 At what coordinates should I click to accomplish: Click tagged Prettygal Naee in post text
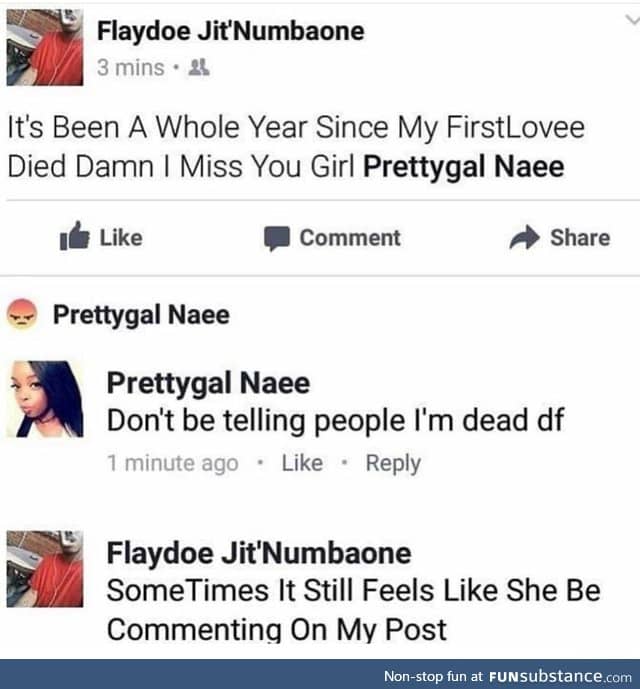(x=463, y=167)
